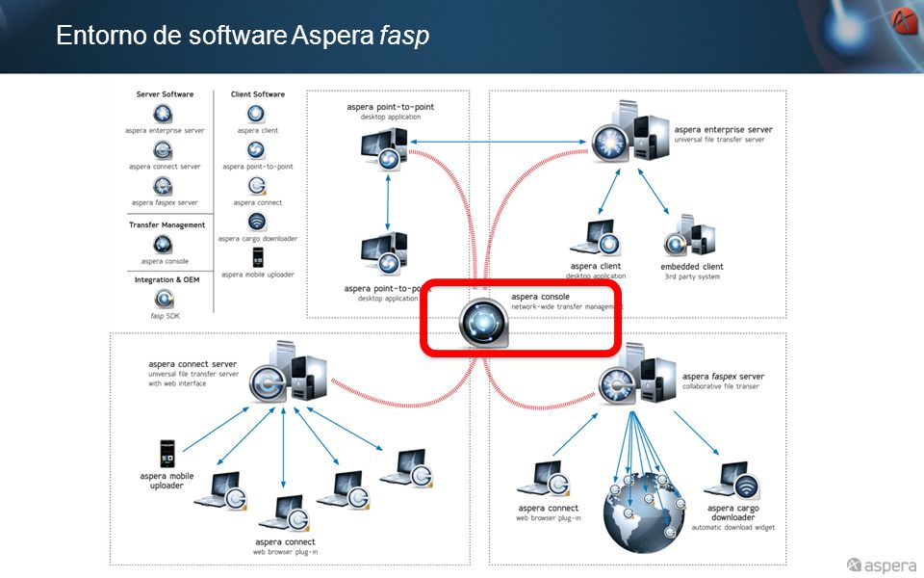Click the aspera console legend icon
The image size is (924, 578).
[x=163, y=244]
